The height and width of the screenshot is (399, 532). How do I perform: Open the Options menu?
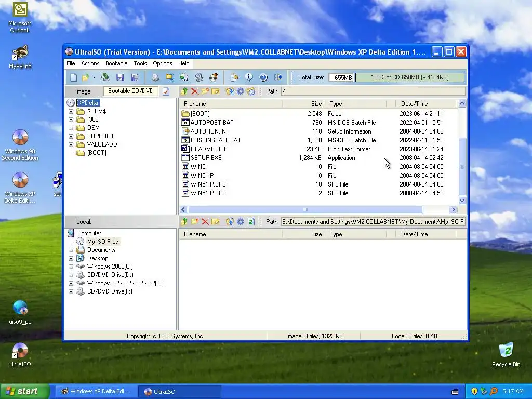163,63
